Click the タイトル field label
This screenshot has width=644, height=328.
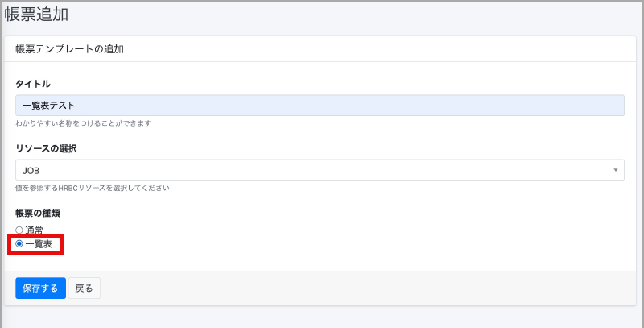[x=33, y=84]
